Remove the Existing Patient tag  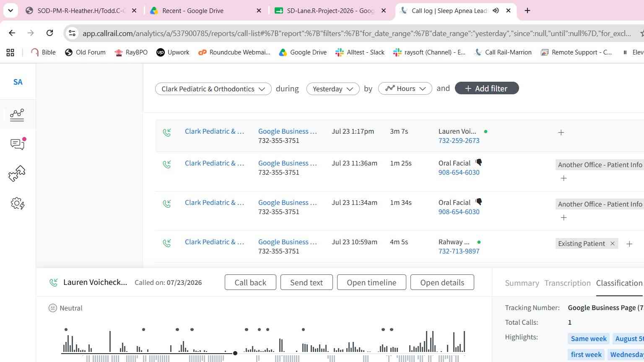point(613,243)
